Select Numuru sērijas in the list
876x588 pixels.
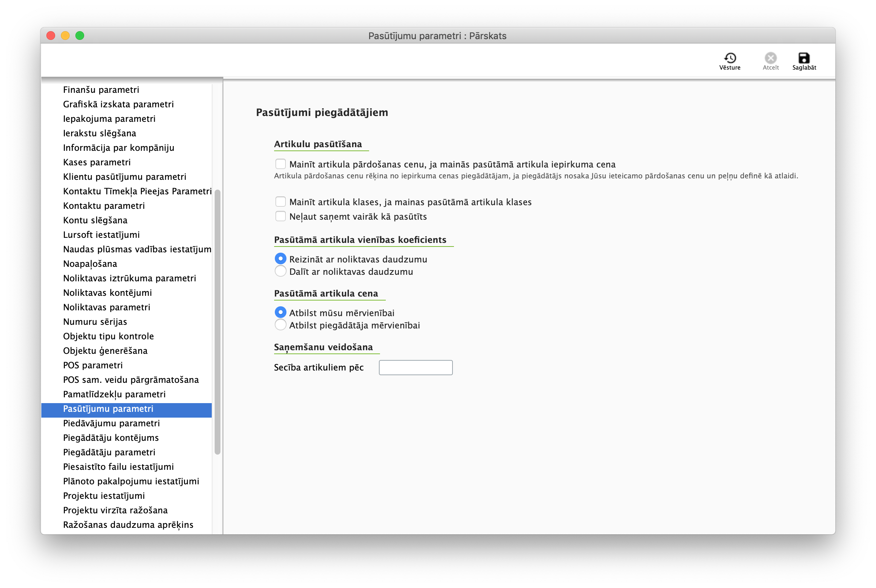(x=95, y=322)
